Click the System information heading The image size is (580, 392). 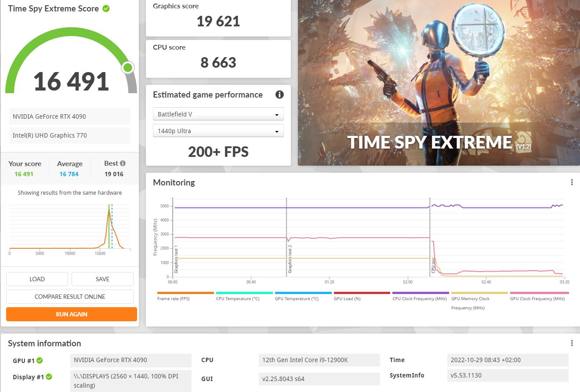[44, 343]
